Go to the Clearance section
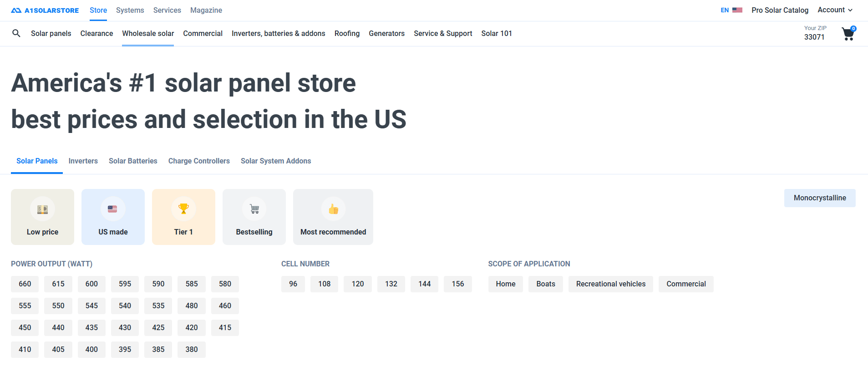This screenshot has width=868, height=367. (96, 34)
